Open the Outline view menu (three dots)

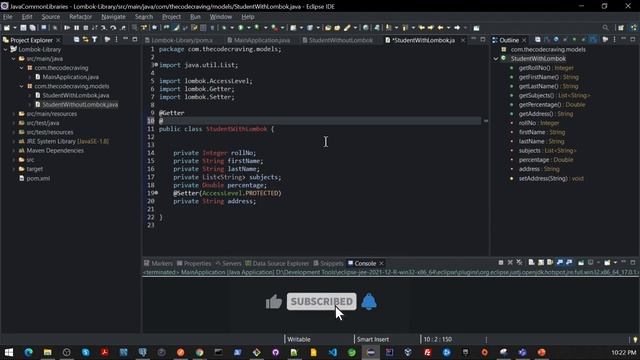coord(614,40)
